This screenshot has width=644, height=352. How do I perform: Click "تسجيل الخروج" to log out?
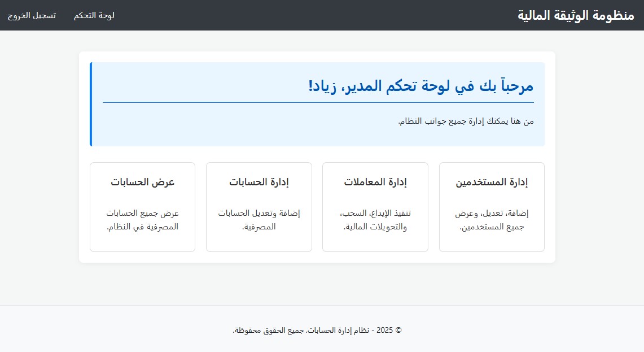[x=32, y=15]
